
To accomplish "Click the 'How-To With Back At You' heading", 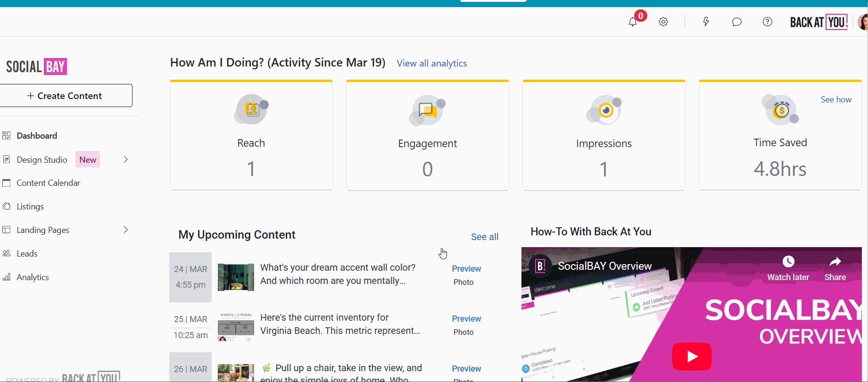I will tap(591, 232).
